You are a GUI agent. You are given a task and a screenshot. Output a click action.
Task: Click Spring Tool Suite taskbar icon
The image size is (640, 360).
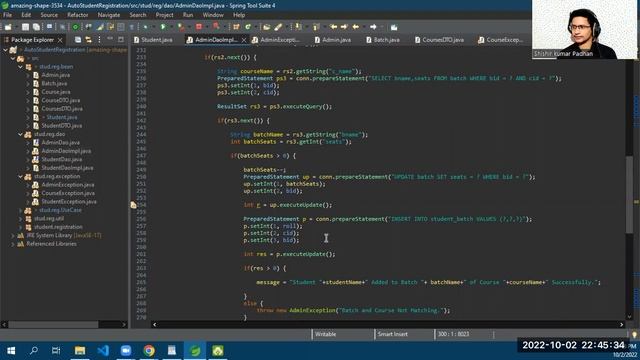pyautogui.click(x=195, y=351)
